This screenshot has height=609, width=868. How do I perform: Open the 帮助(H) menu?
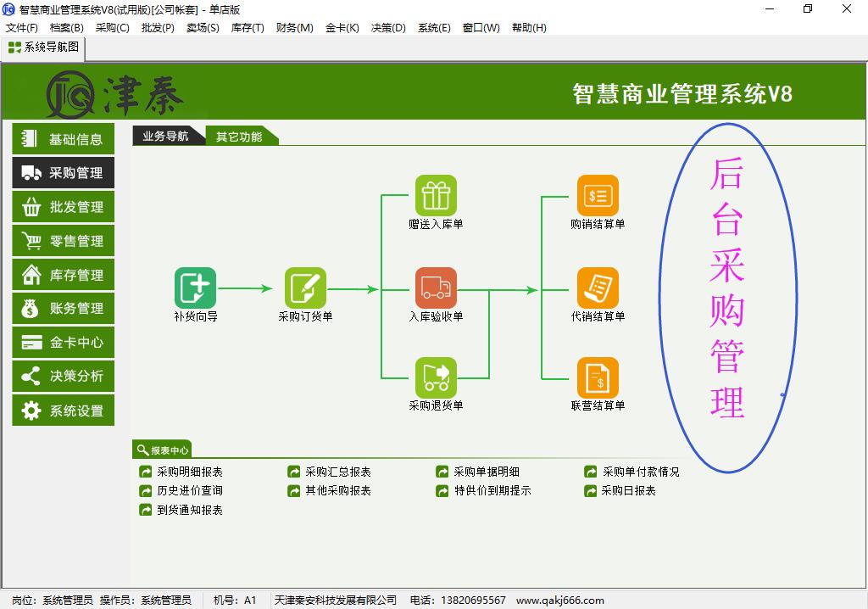click(x=529, y=27)
